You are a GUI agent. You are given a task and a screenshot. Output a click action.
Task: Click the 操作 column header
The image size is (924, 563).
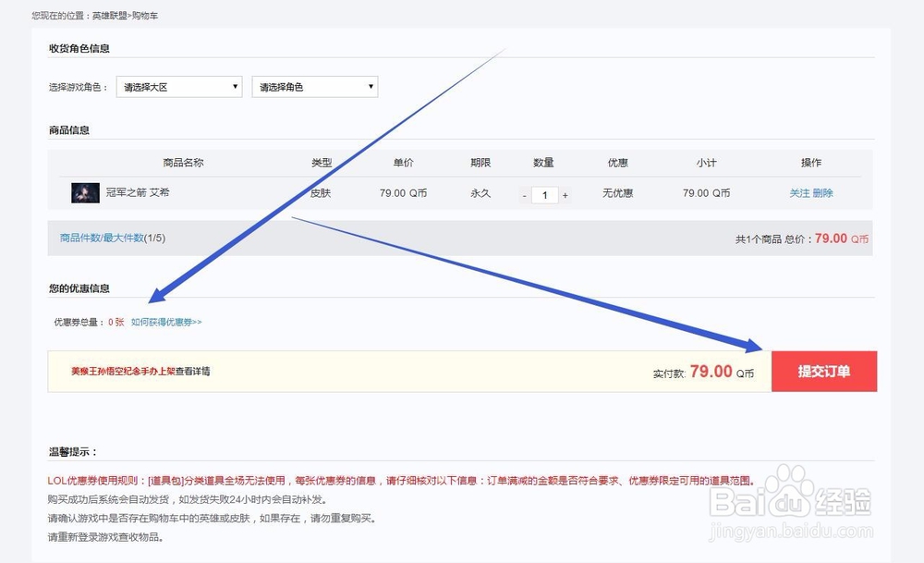click(811, 163)
